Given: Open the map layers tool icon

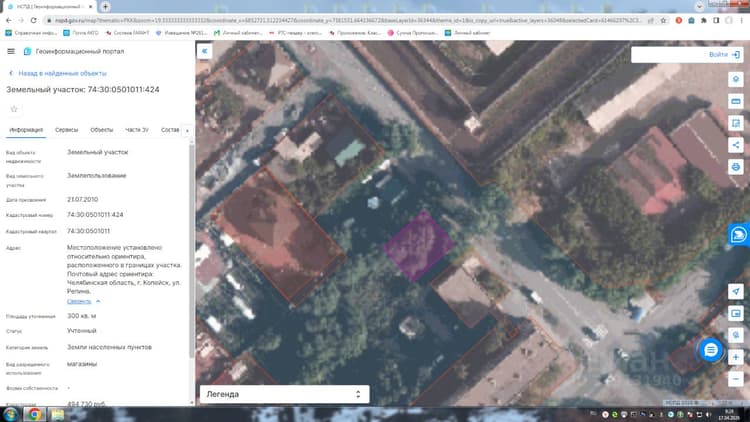Looking at the screenshot, I should coord(736,79).
